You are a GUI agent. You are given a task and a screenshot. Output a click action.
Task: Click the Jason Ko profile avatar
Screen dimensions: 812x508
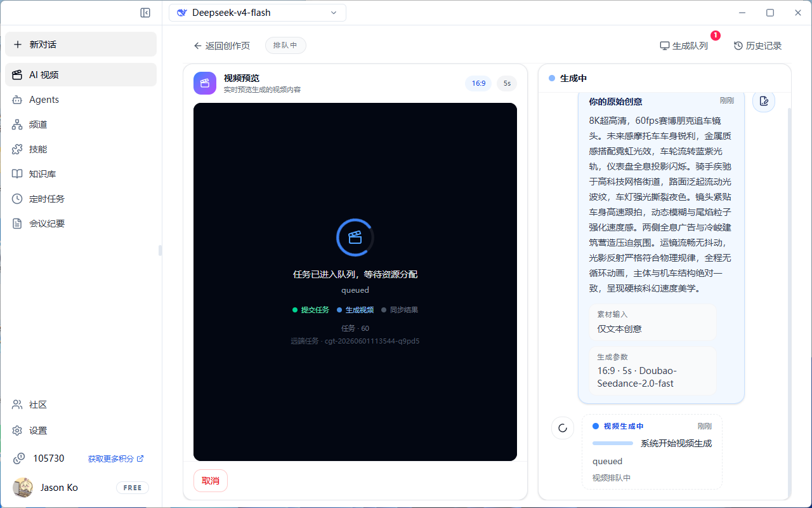(23, 488)
